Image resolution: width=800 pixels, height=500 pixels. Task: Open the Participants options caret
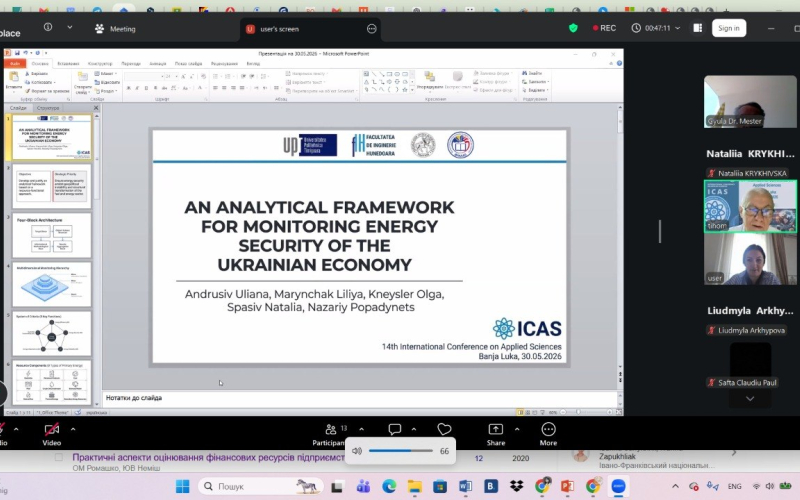coord(361,429)
